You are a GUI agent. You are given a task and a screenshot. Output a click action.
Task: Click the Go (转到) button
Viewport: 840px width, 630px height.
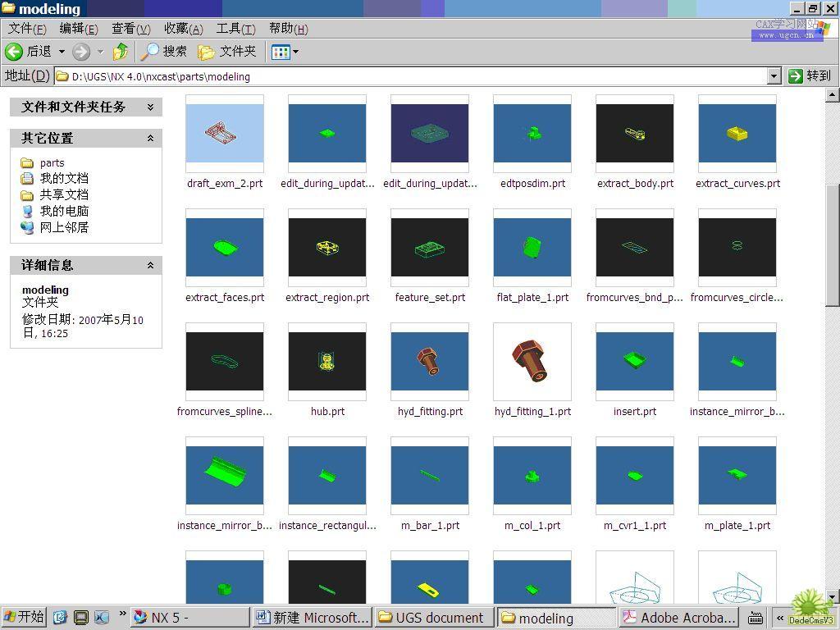[x=809, y=76]
